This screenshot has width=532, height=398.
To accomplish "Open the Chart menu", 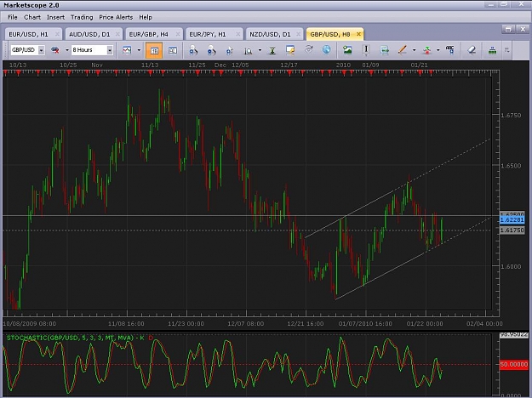I will click(x=32, y=17).
